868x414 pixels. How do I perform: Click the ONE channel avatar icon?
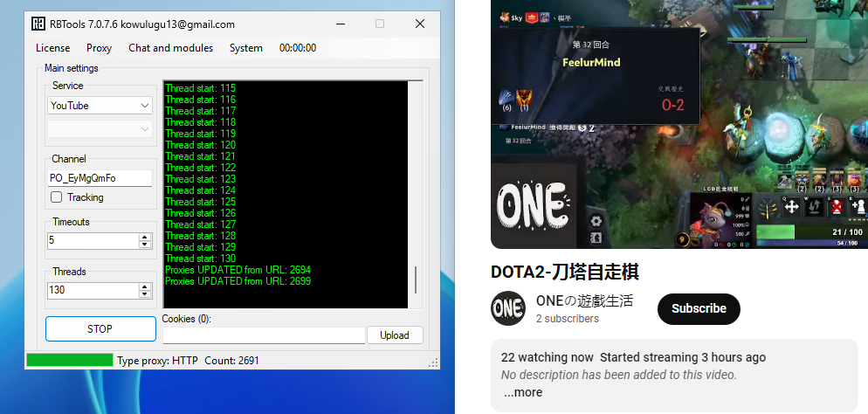(x=508, y=308)
